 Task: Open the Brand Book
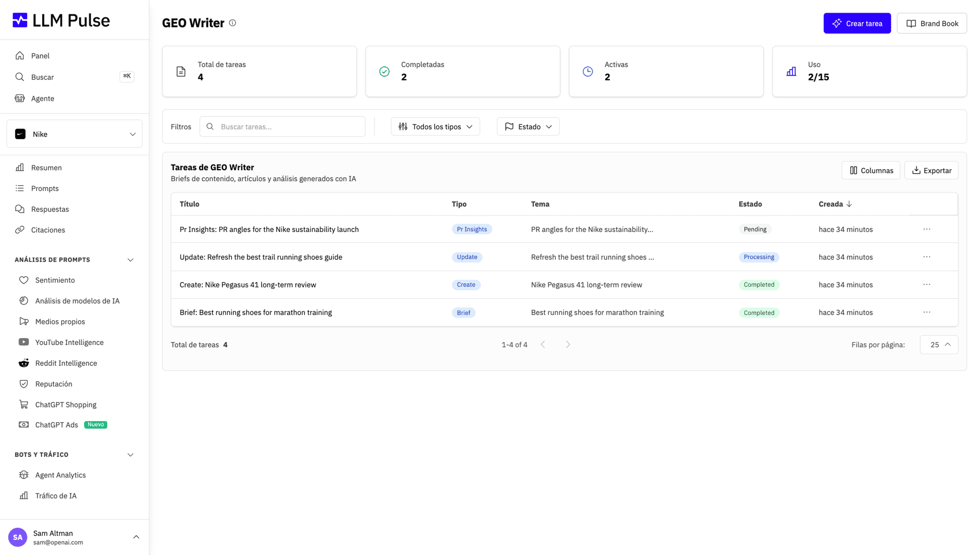[932, 23]
